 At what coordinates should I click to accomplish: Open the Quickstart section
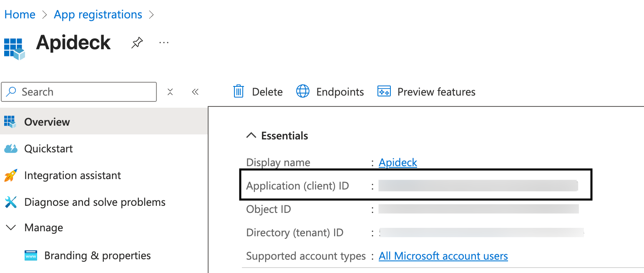[49, 148]
